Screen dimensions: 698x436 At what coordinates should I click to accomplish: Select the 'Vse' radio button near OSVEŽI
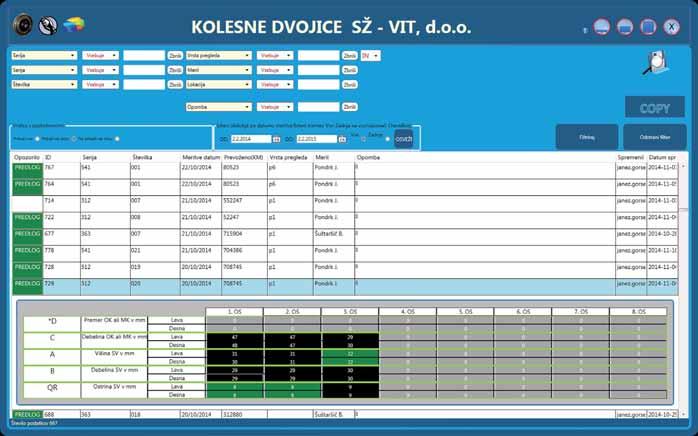coord(363,139)
